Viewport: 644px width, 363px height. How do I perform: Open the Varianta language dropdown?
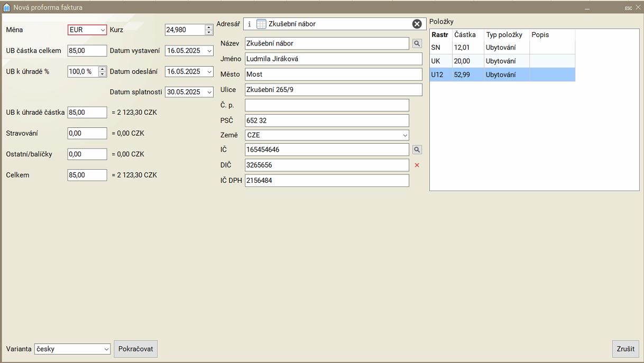click(106, 349)
